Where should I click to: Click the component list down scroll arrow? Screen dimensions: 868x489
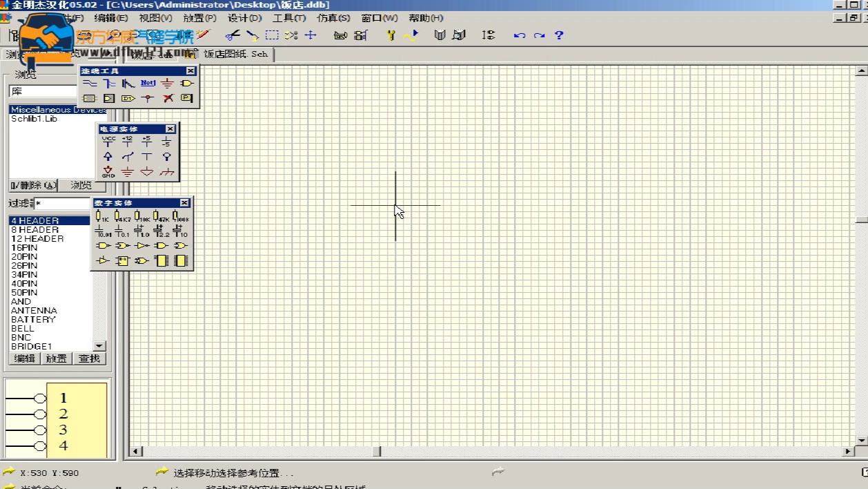tap(99, 346)
